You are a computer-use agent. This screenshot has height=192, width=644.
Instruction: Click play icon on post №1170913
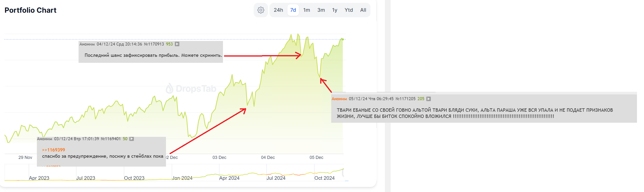177,44
